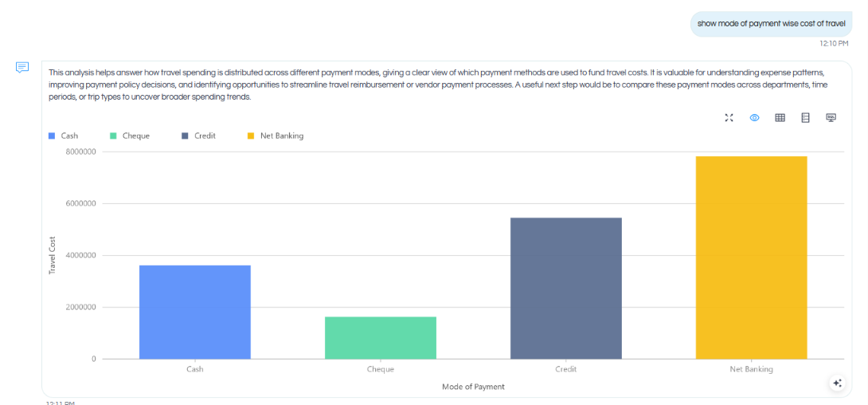Select the green Cheque bar

[381, 338]
